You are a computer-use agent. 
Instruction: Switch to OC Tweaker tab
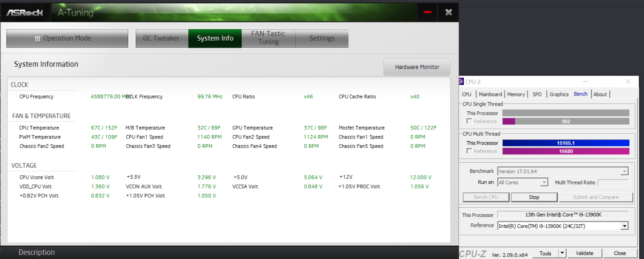162,38
